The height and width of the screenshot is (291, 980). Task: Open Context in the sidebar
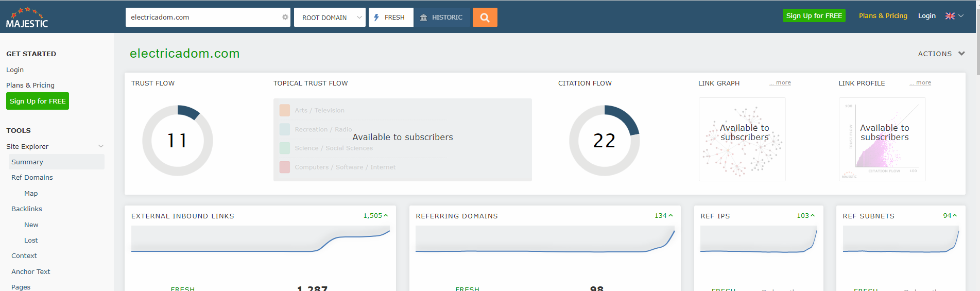pos(24,255)
